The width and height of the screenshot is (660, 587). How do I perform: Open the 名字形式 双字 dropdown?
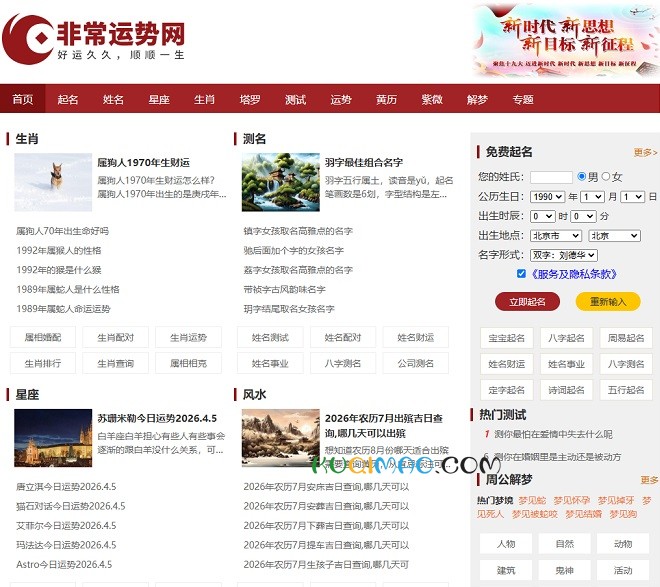(564, 255)
